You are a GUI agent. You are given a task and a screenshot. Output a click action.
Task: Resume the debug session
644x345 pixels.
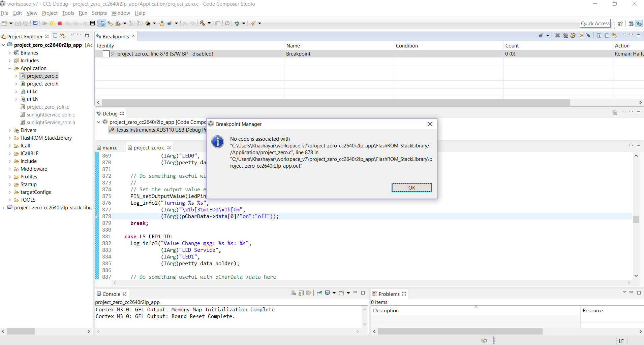pyautogui.click(x=44, y=23)
